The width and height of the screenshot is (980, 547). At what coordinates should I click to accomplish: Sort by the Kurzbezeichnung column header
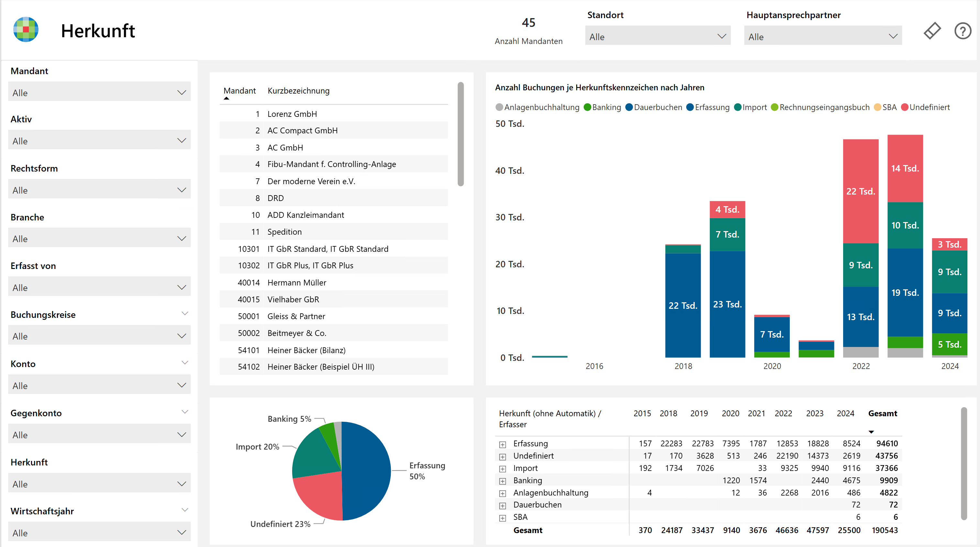[299, 91]
